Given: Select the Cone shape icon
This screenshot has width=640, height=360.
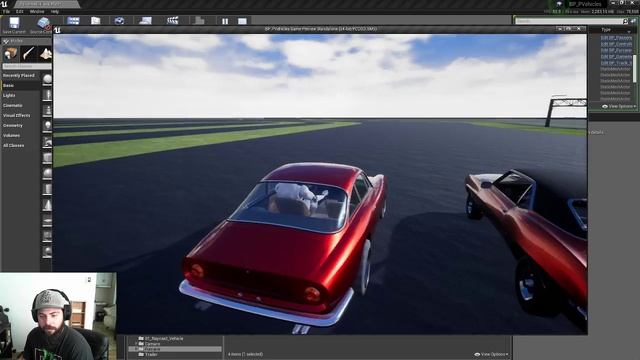Looking at the screenshot, I should click(47, 205).
